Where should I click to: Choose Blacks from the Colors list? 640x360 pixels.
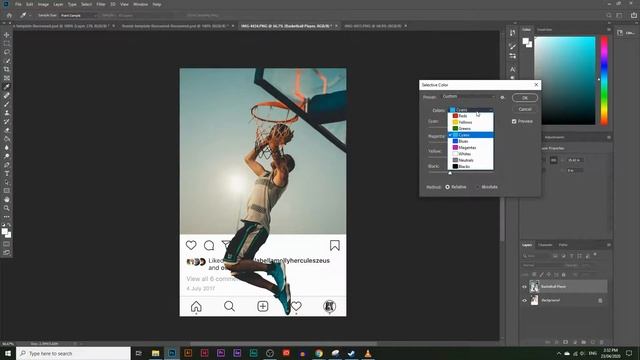click(471, 167)
